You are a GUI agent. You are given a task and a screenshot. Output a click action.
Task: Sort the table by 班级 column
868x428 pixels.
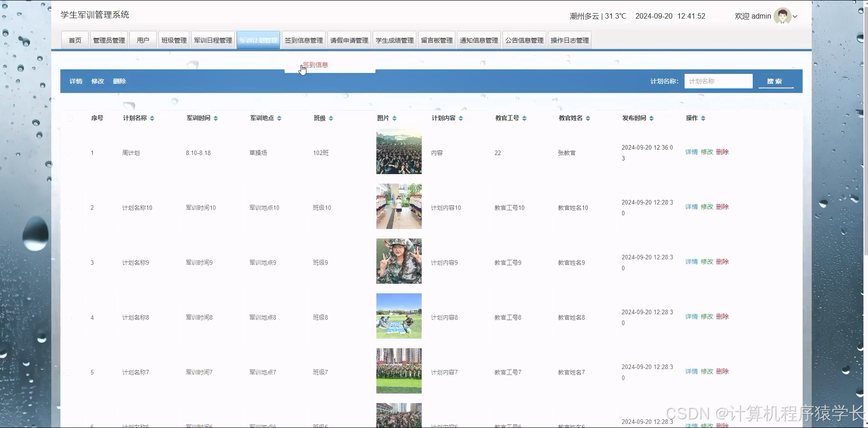pyautogui.click(x=331, y=118)
